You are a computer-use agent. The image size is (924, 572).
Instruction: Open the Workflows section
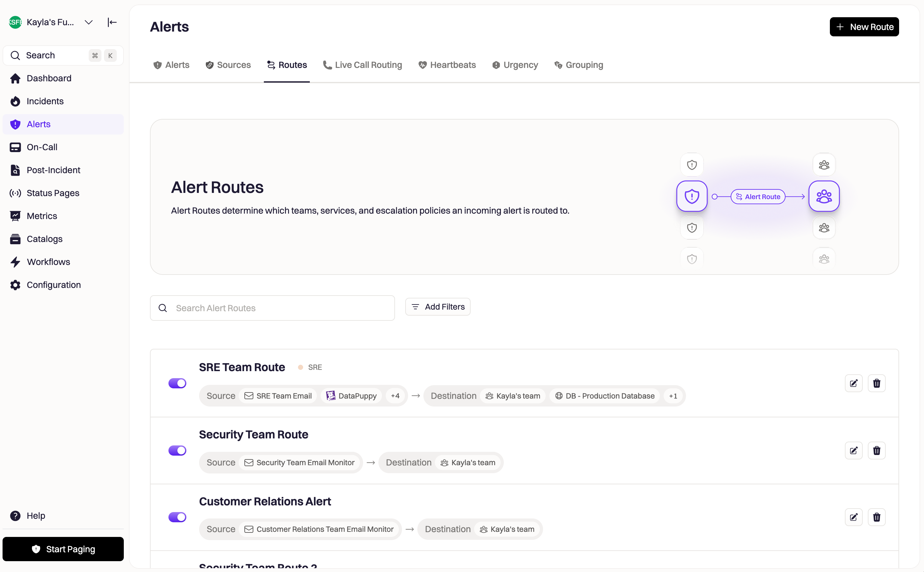click(48, 262)
